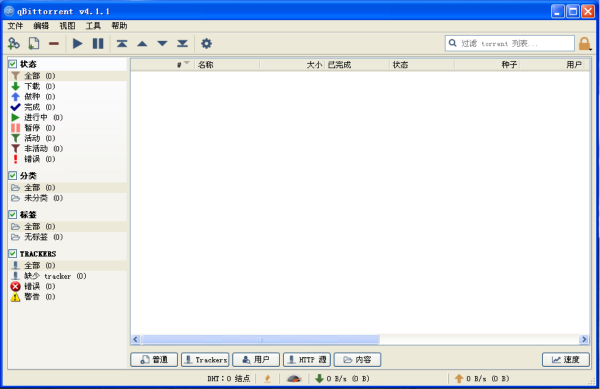Open the 用户 details tab
Image resolution: width=600 pixels, height=389 pixels.
click(x=256, y=360)
